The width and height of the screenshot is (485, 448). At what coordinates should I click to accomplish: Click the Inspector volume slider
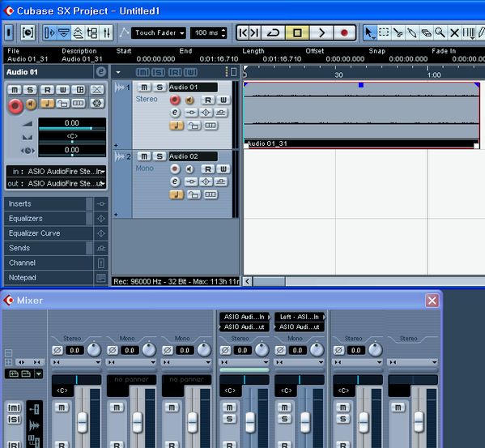(x=72, y=128)
